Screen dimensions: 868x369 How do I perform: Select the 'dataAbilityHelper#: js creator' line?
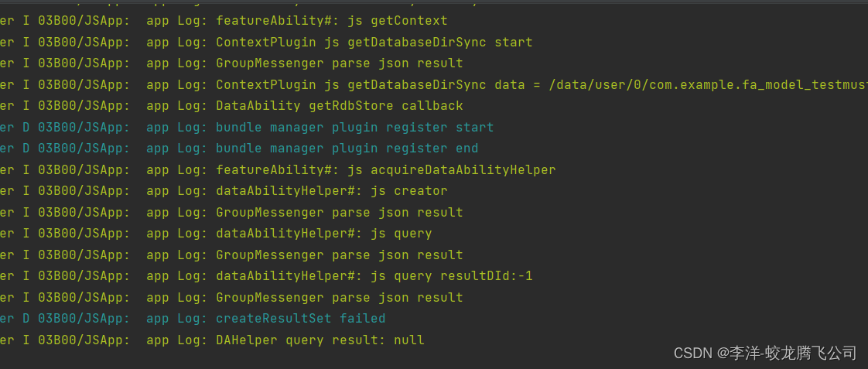click(x=224, y=191)
